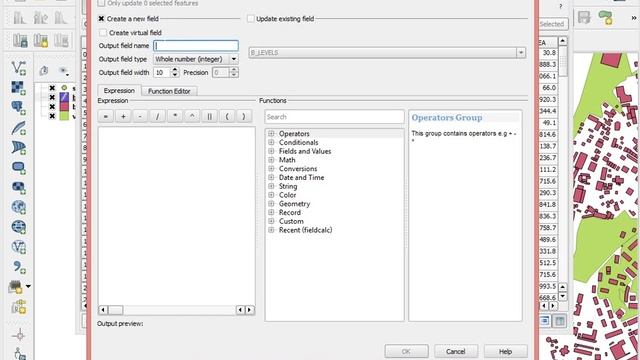Expand the Operators function group
Screen dimensions: 640x360
(x=271, y=133)
